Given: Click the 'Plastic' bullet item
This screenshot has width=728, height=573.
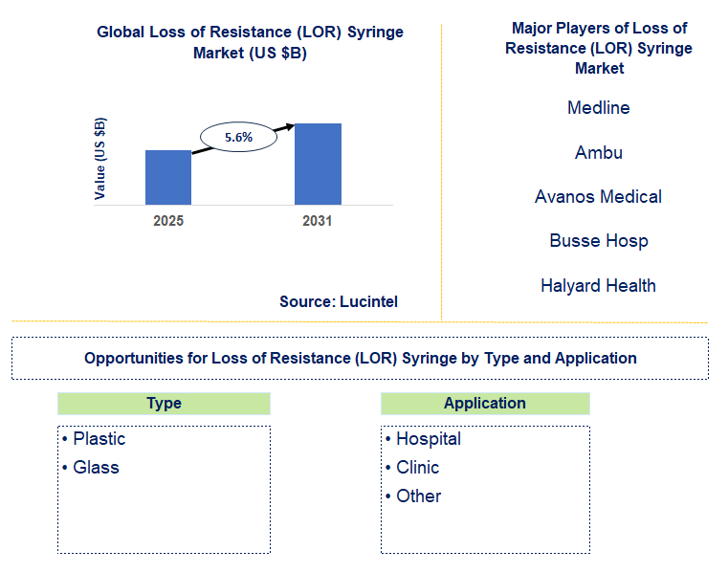Looking at the screenshot, I should (94, 439).
